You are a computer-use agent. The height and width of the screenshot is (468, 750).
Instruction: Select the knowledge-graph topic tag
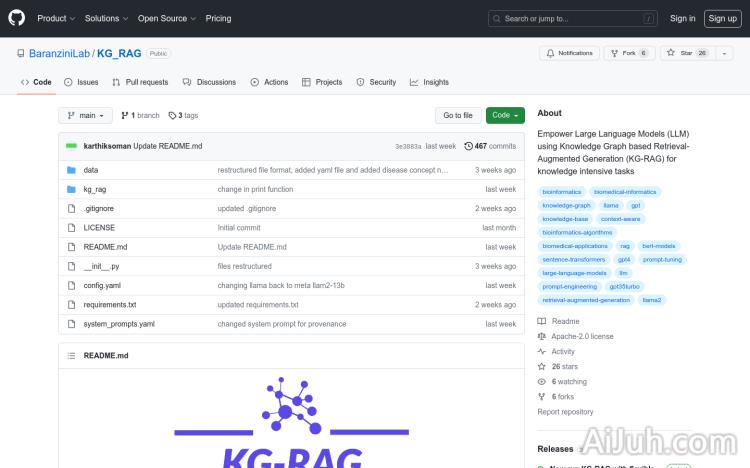[x=566, y=205]
